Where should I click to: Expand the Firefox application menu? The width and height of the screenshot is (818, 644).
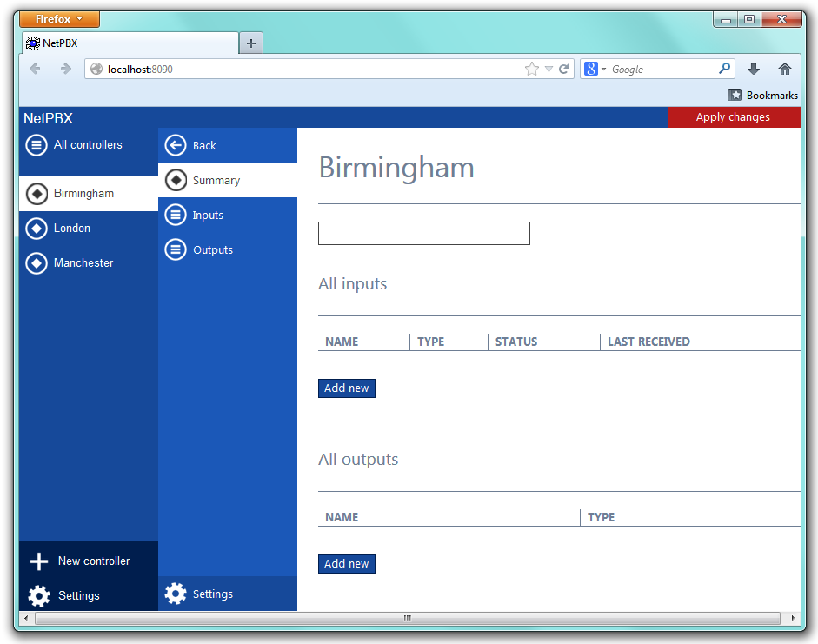pyautogui.click(x=59, y=19)
